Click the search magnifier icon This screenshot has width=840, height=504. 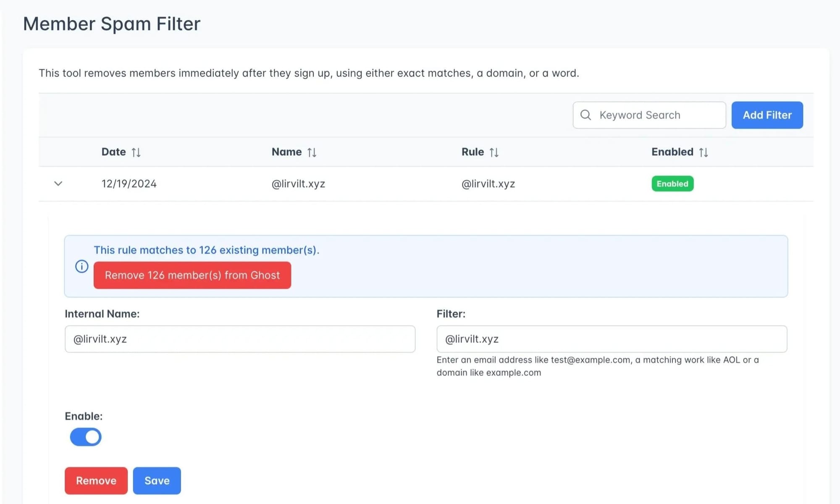(585, 115)
